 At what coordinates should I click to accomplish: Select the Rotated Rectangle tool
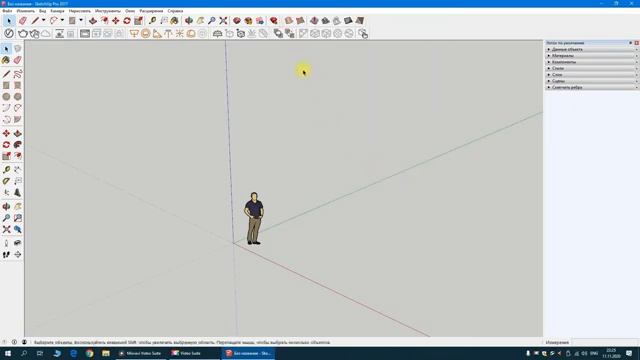coord(18,85)
